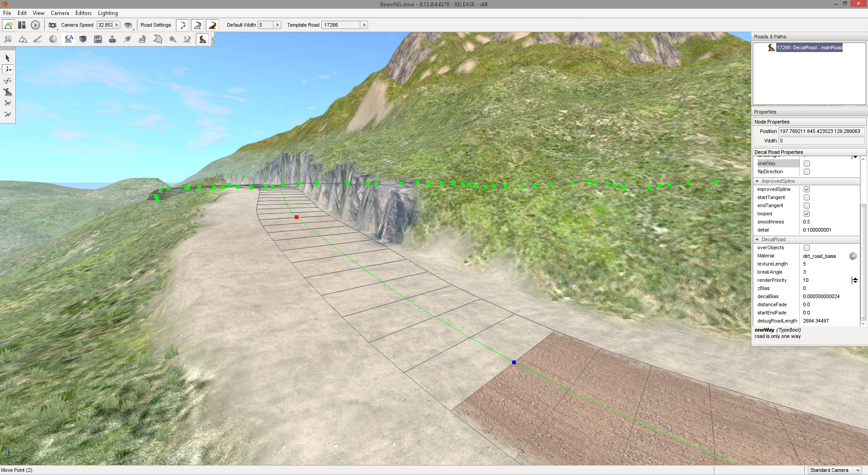Select 17266: DecalRoad - mainRoad in Roads list
Image resolution: width=868 pixels, height=475 pixels.
coord(809,47)
